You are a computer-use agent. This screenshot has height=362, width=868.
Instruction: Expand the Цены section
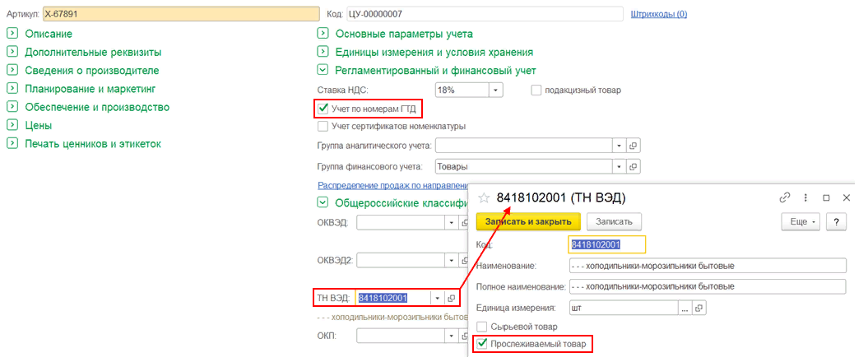[x=12, y=126]
